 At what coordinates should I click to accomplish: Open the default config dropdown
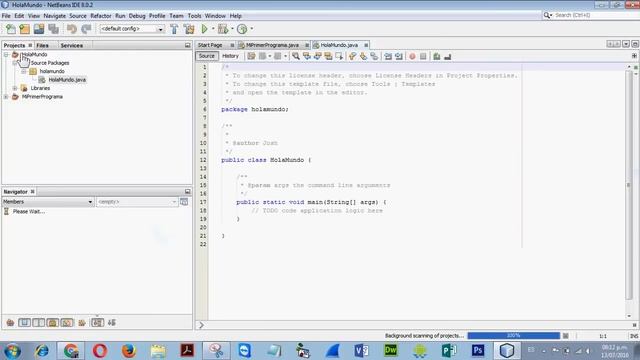tap(132, 29)
